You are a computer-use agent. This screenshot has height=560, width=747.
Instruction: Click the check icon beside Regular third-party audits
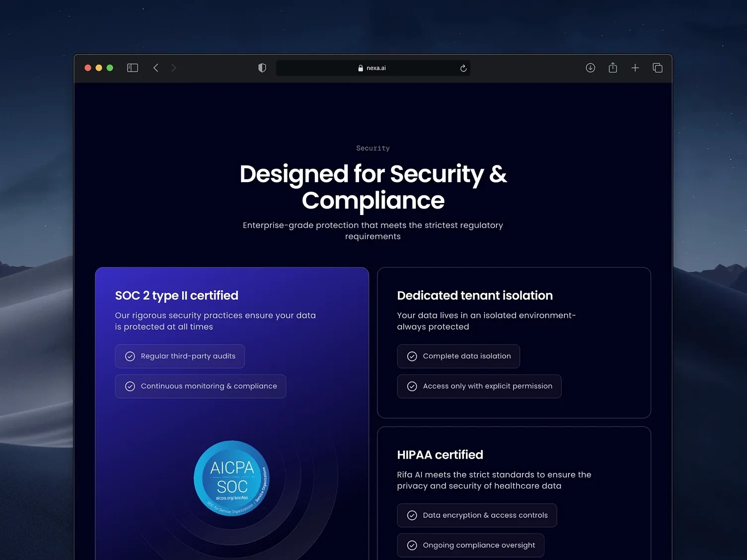click(x=130, y=356)
